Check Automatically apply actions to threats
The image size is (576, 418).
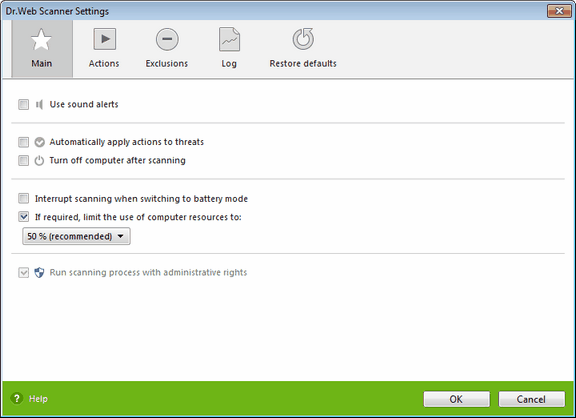point(24,142)
